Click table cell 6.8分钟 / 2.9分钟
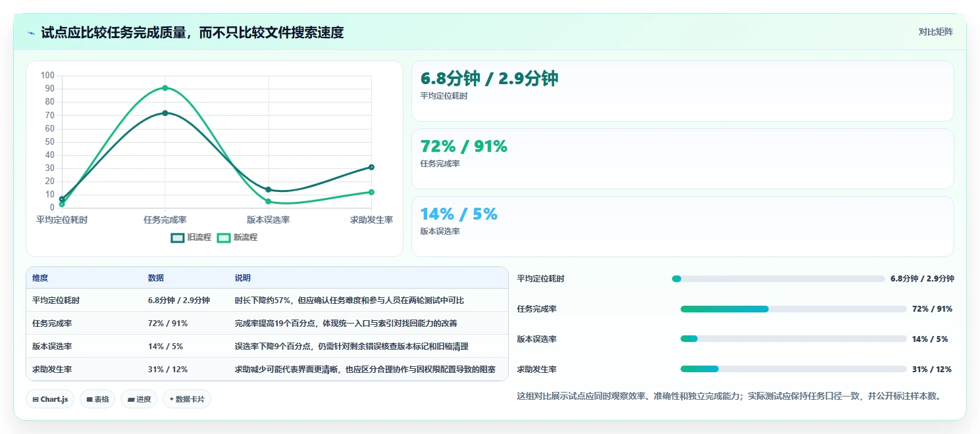Image resolution: width=980 pixels, height=434 pixels. click(x=179, y=301)
